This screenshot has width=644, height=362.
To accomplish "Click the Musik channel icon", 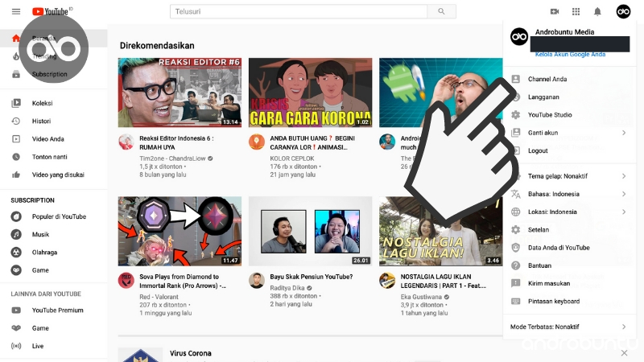I will [x=16, y=234].
